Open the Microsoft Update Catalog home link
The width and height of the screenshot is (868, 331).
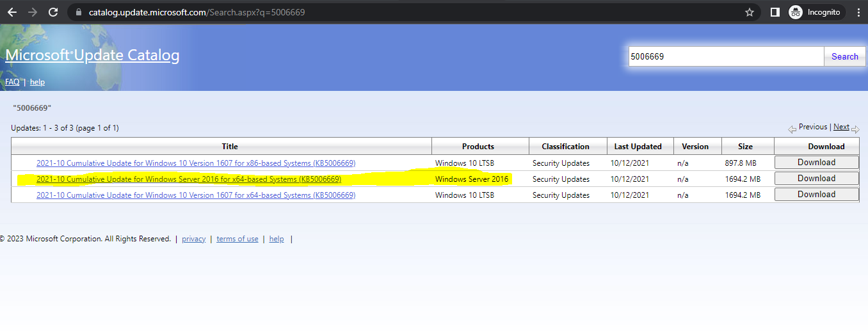[92, 56]
